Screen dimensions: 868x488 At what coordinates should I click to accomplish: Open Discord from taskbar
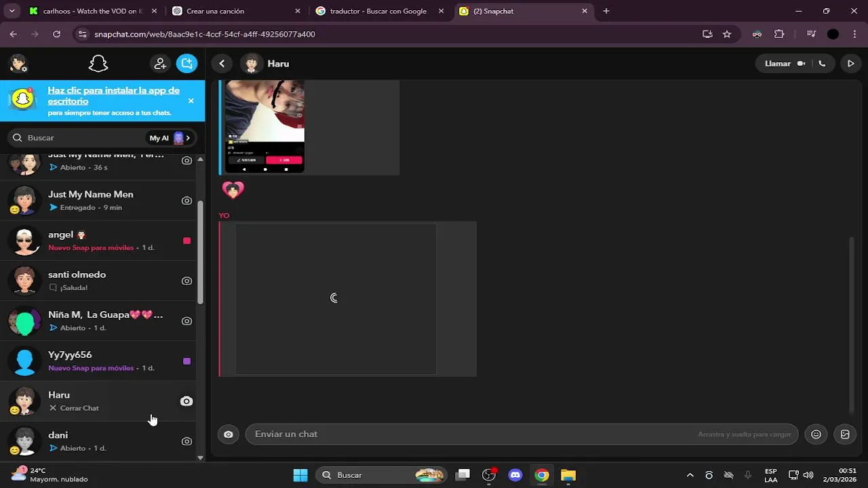coord(515,475)
